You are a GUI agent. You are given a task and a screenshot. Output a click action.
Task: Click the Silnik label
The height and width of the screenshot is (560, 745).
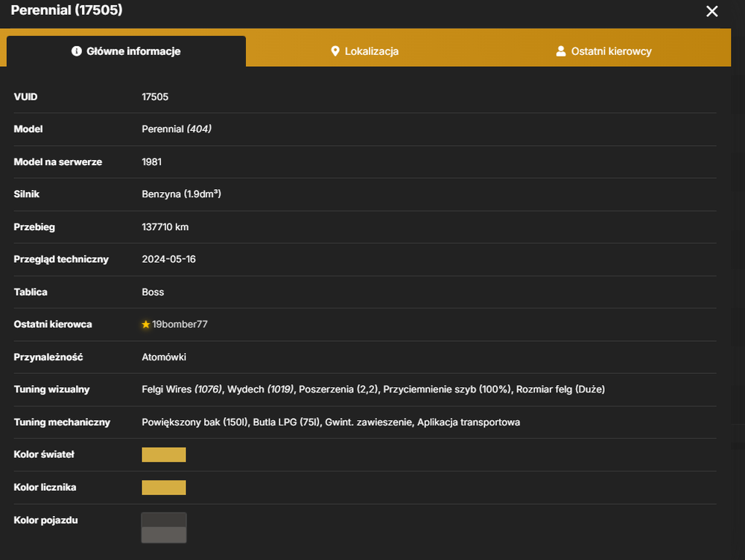(27, 194)
